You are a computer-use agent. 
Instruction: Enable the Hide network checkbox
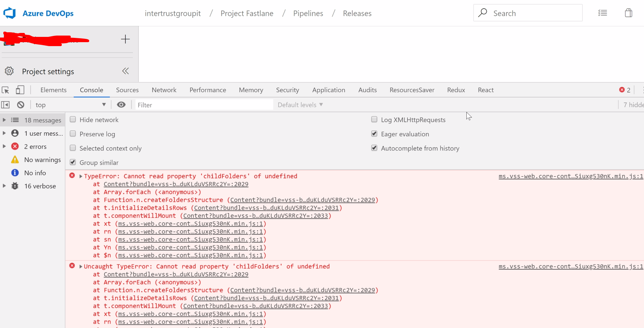click(73, 120)
